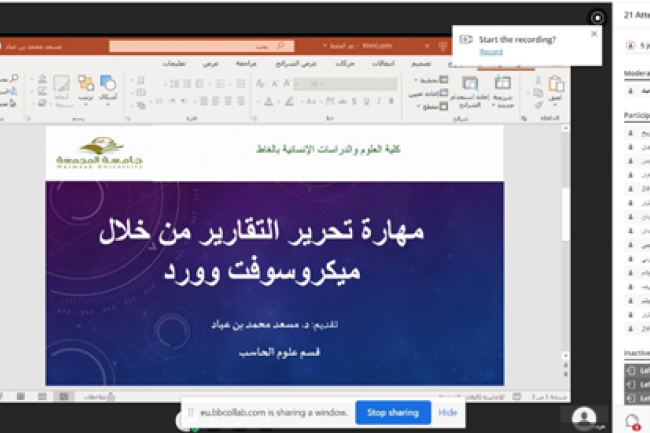This screenshot has width=650, height=433.
Task: Open the Transitions (انتقالات) ribbon tab
Action: tap(383, 63)
